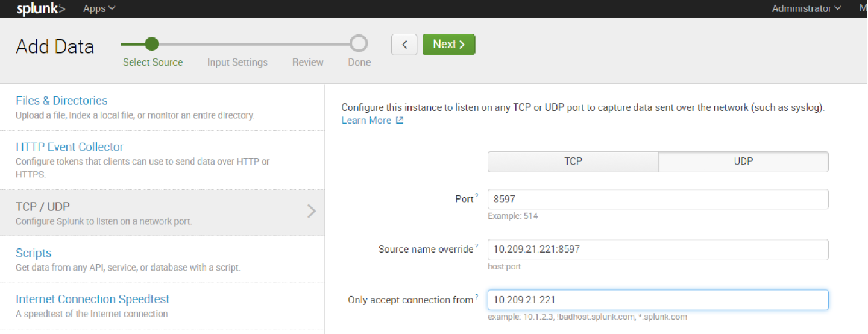Click the Port help question mark
This screenshot has width=868, height=334.
click(477, 196)
